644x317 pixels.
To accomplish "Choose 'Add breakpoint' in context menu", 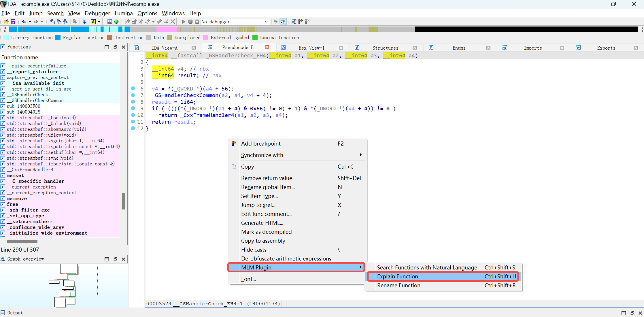I will coord(297,144).
